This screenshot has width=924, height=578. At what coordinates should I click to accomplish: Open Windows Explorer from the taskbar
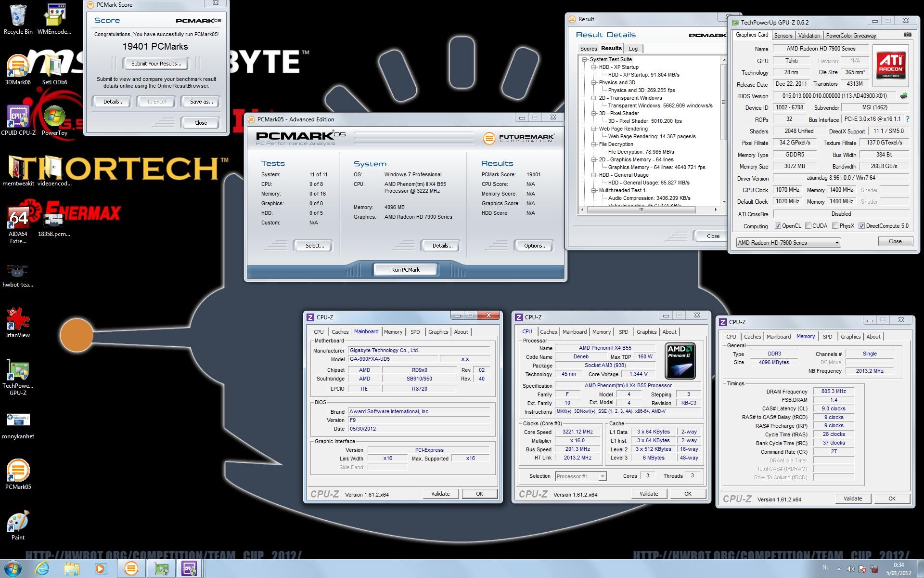pos(72,569)
